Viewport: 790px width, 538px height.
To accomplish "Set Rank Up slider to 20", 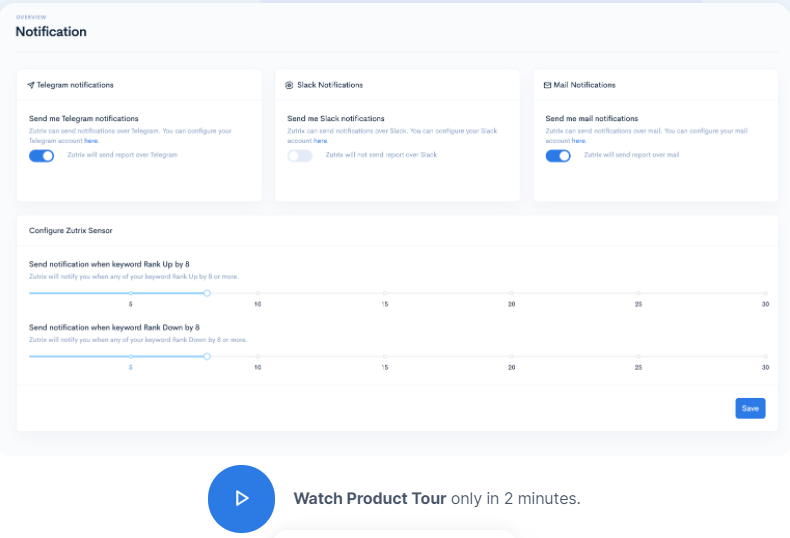I will tap(512, 293).
